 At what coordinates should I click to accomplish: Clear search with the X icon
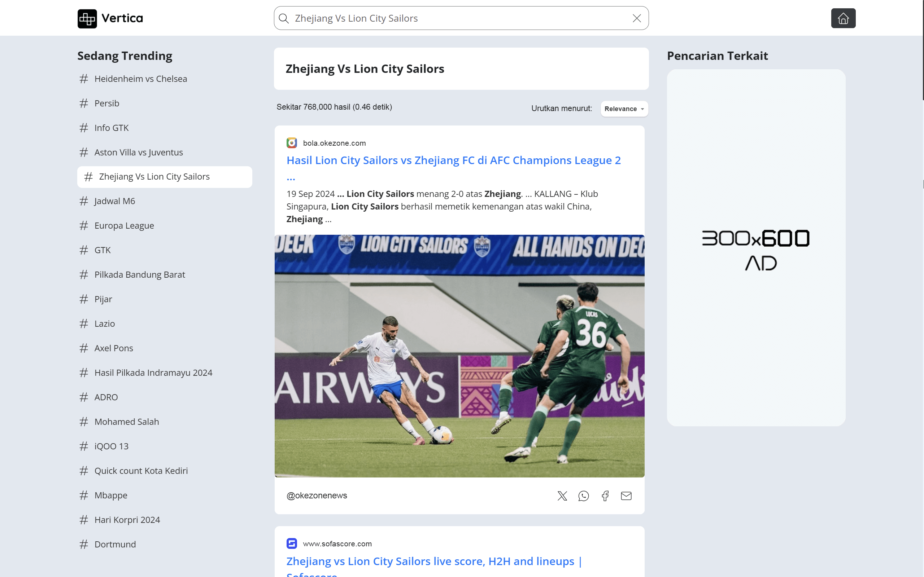click(636, 18)
